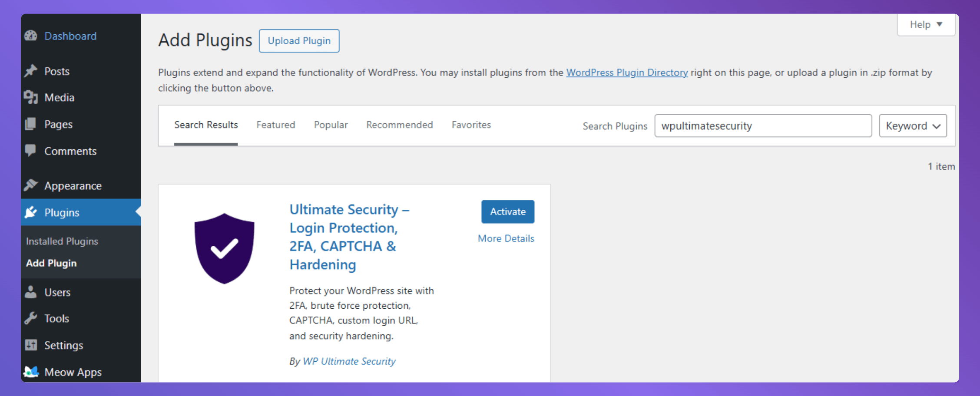
Task: Open Pages via its sidebar icon
Action: (30, 124)
